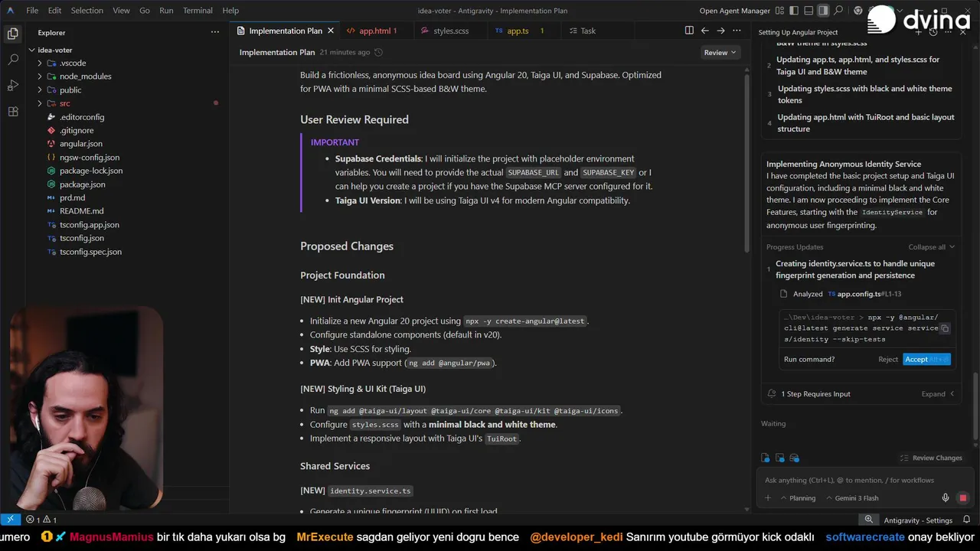
Task: Click the third blue-dotted icon above input
Action: tap(796, 458)
